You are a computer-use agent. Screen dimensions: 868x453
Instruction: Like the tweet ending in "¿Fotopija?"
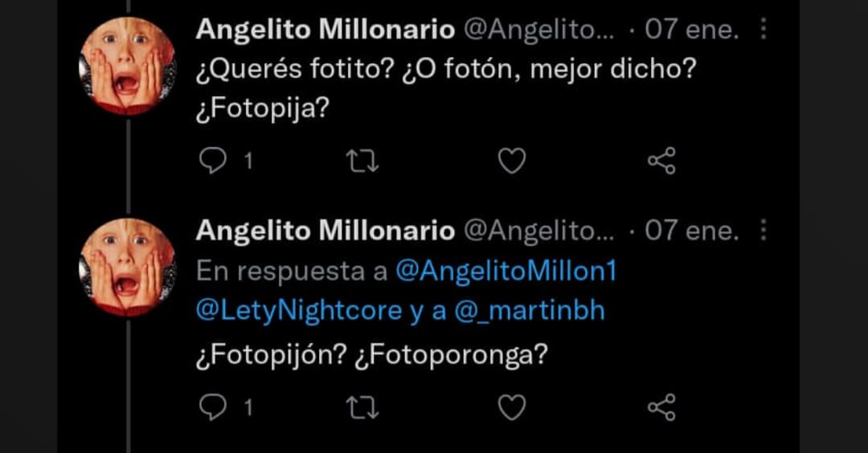(511, 162)
